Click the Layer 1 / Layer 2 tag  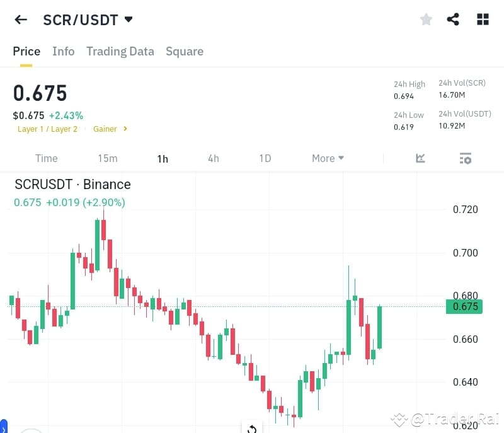(47, 129)
